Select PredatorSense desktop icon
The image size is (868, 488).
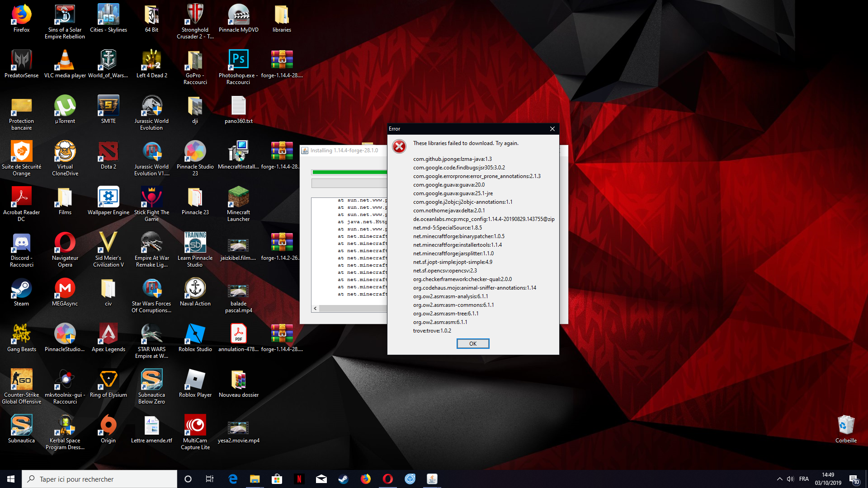coord(21,65)
